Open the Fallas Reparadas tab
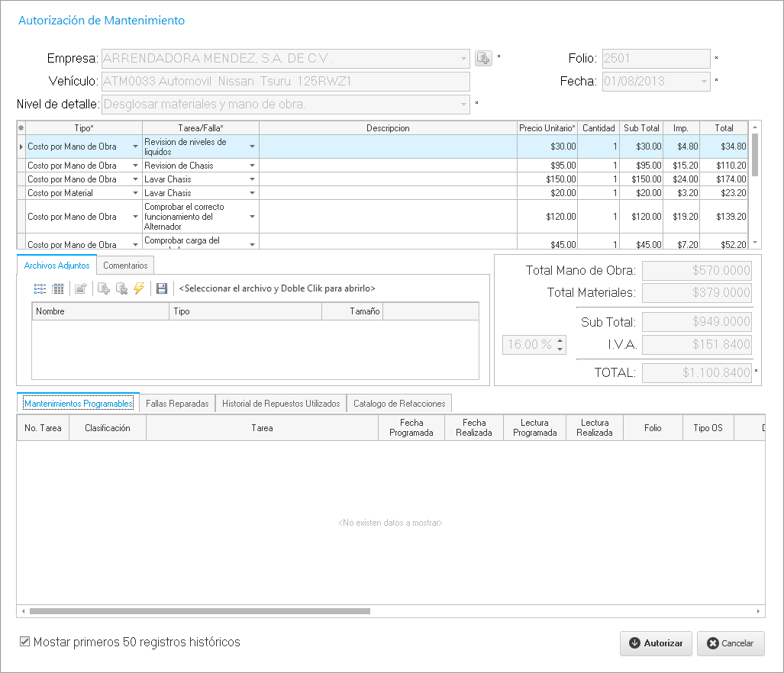 [177, 404]
